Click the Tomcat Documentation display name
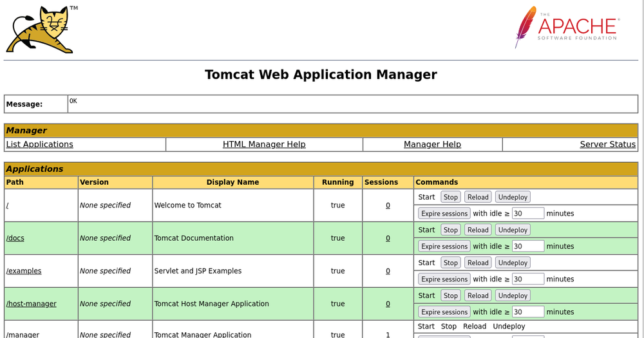Viewport: 644px width, 338px height. [x=194, y=238]
